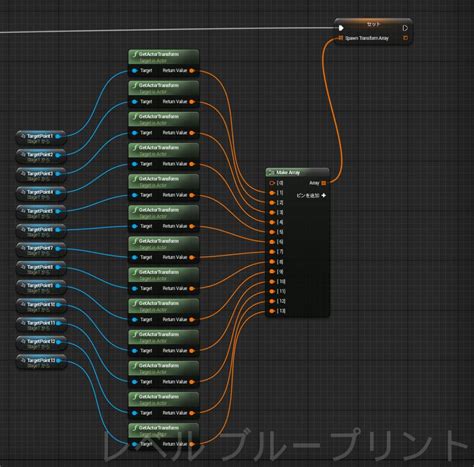
Task: Click Return Value pin of top GetActorTransform
Action: pyautogui.click(x=192, y=71)
